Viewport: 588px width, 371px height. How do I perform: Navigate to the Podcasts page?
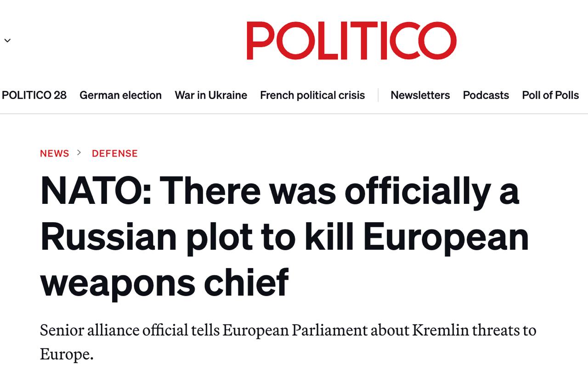point(486,95)
